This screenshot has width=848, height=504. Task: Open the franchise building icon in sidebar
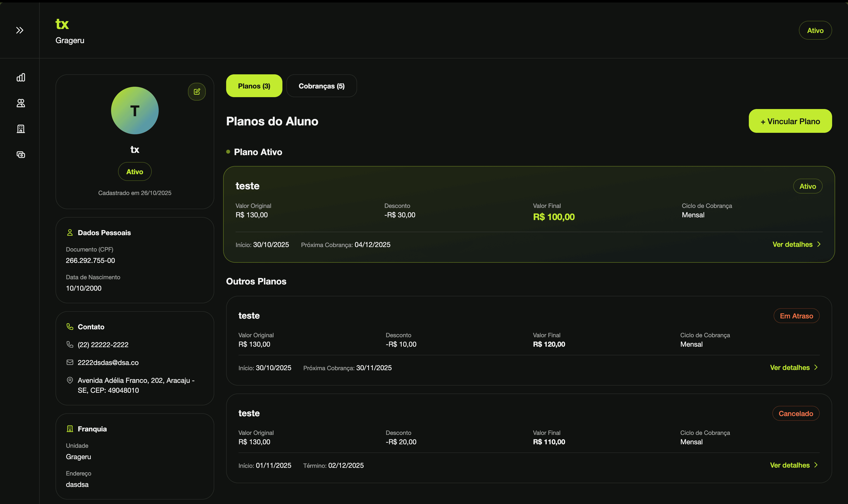pos(21,129)
